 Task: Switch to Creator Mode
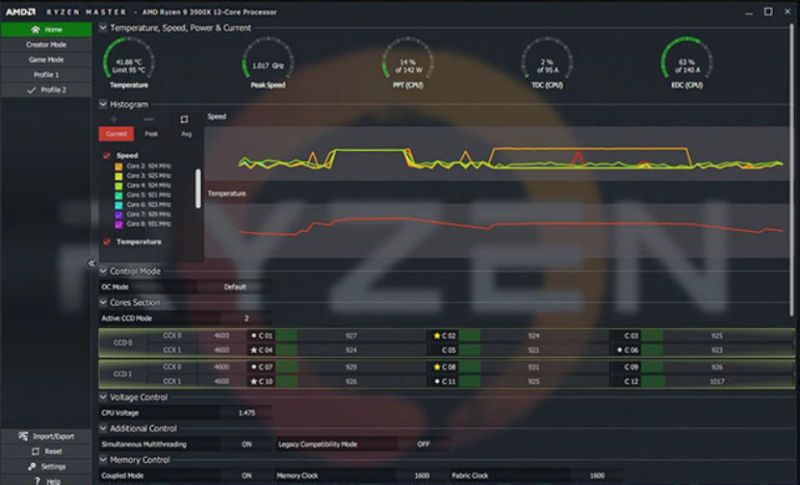[46, 44]
